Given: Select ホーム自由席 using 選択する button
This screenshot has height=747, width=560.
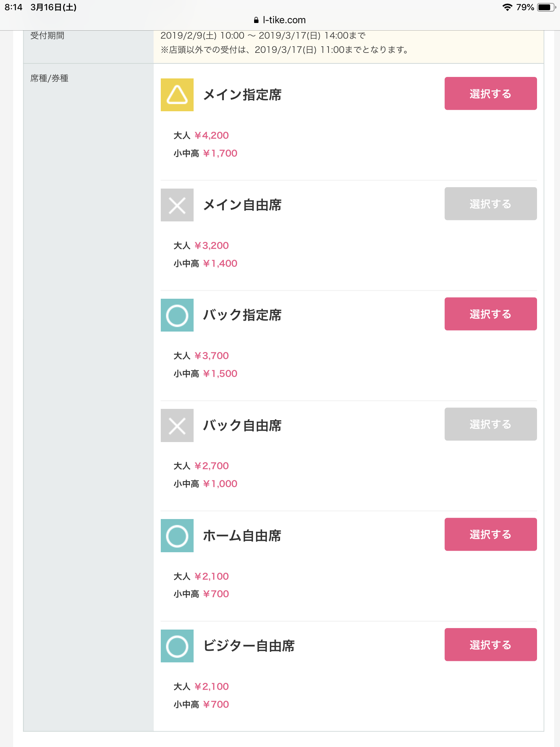Looking at the screenshot, I should click(x=491, y=534).
